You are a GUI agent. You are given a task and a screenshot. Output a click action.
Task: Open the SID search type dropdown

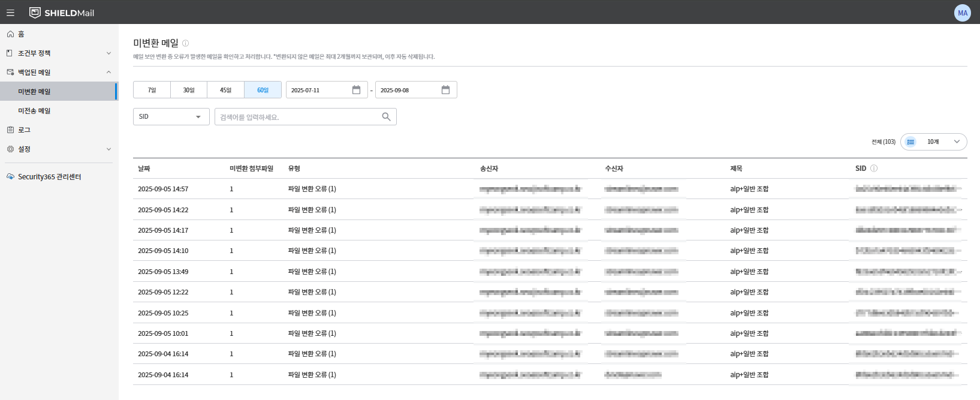coord(171,117)
